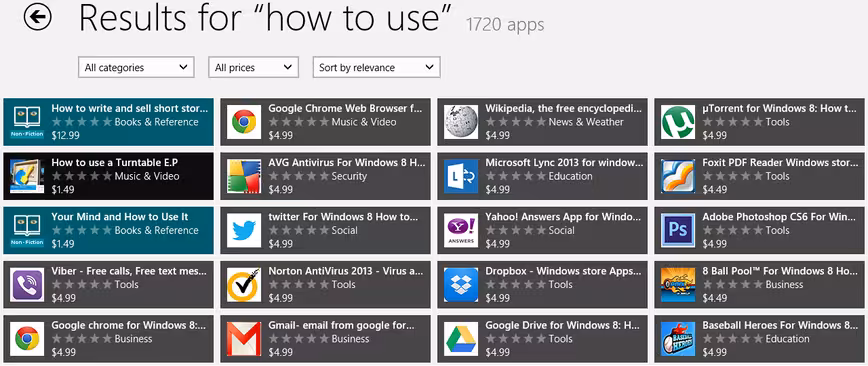Click the star rating on the µTorrent tile
Image resolution: width=868 pixels, height=366 pixels.
[732, 122]
